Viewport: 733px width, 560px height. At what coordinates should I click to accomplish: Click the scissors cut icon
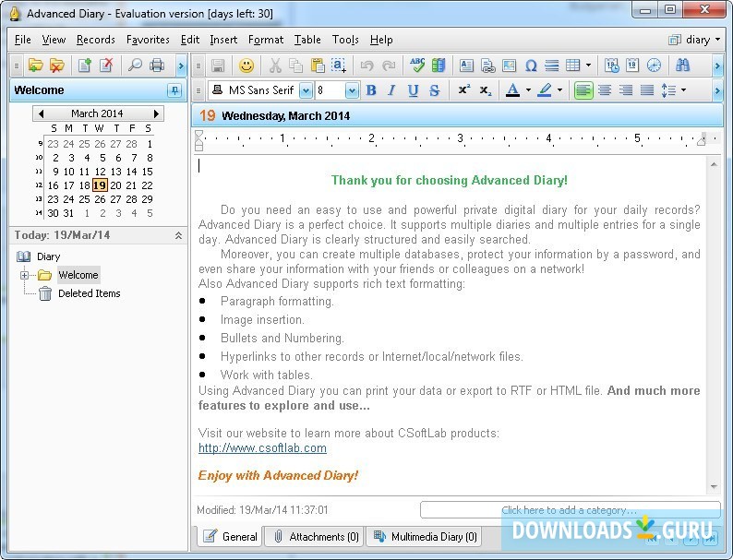click(275, 66)
